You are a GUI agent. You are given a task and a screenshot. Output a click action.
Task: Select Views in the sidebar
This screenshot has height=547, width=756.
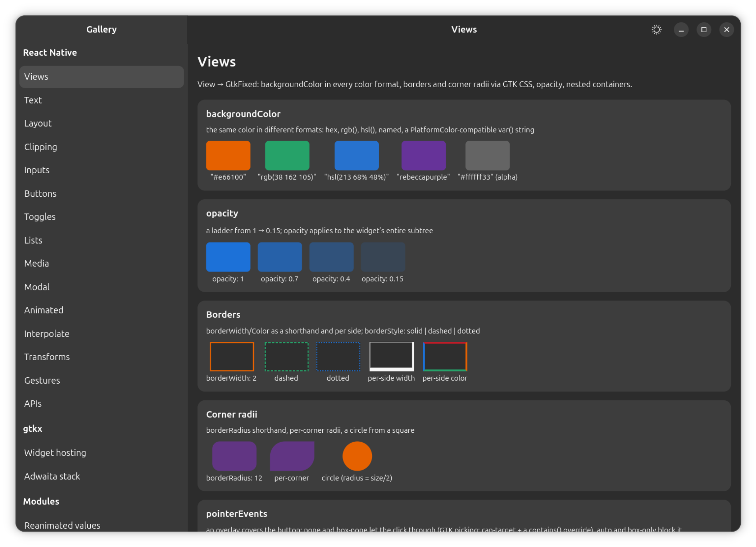[102, 77]
